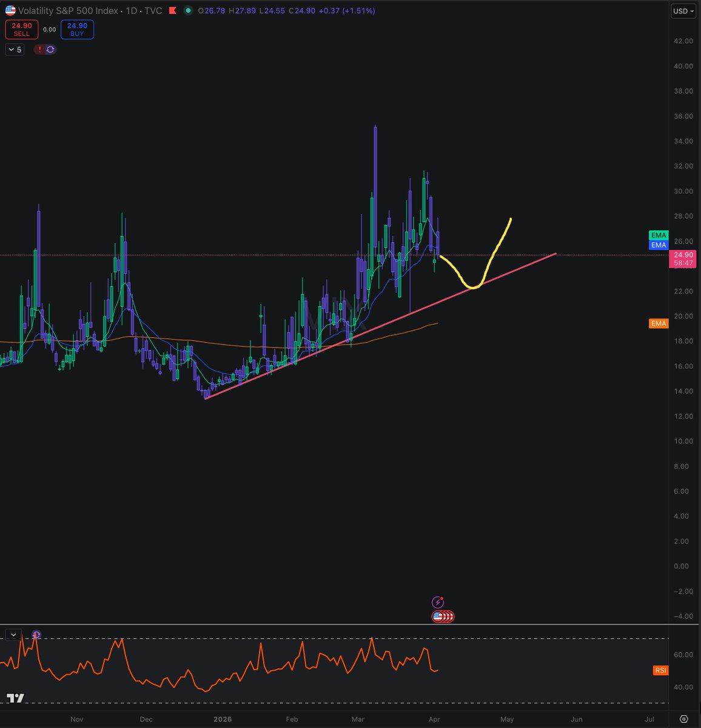The width and height of the screenshot is (701, 728).
Task: Click the Mar label on time axis
Action: (x=358, y=720)
